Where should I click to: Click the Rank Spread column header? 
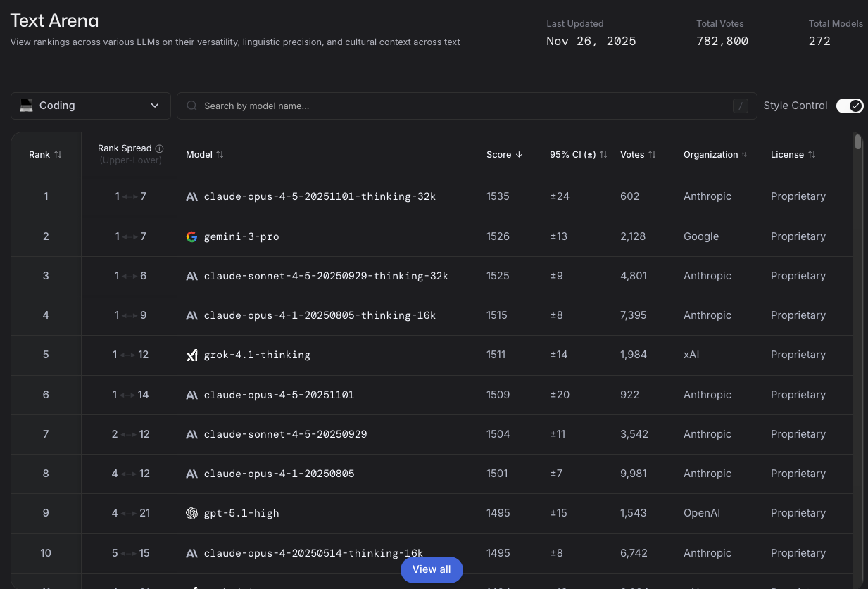click(x=131, y=154)
